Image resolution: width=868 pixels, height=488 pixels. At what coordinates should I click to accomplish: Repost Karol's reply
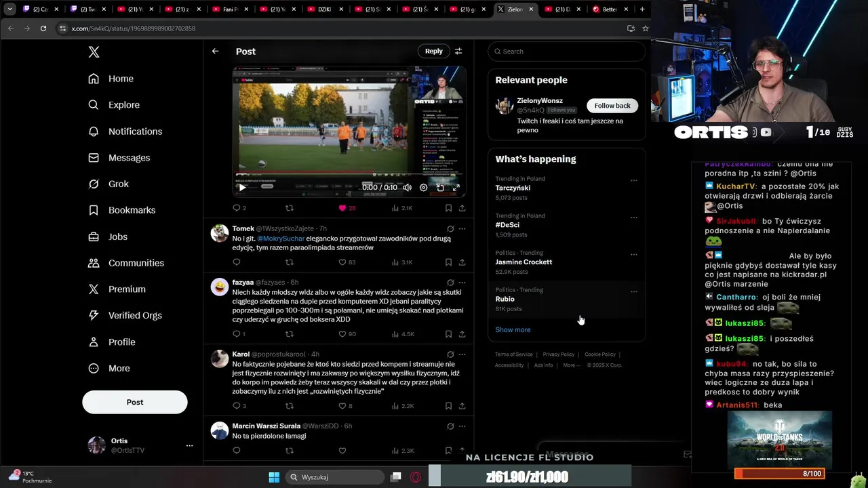click(290, 406)
